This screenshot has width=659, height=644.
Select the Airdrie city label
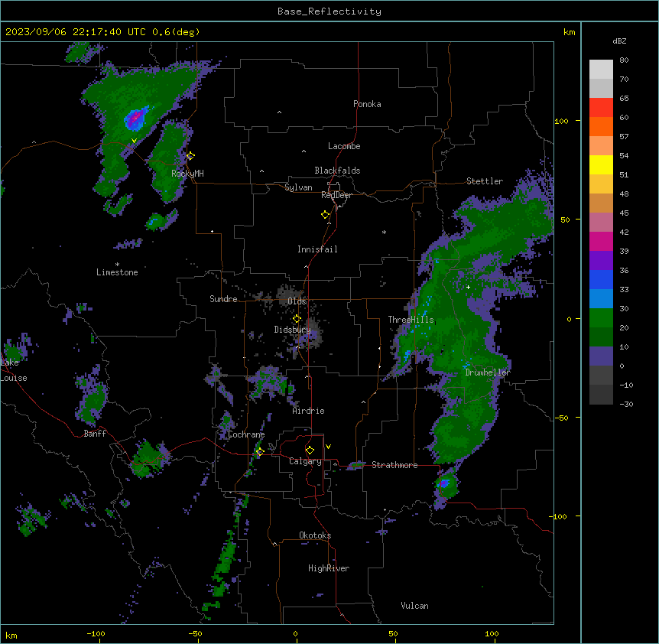(308, 411)
